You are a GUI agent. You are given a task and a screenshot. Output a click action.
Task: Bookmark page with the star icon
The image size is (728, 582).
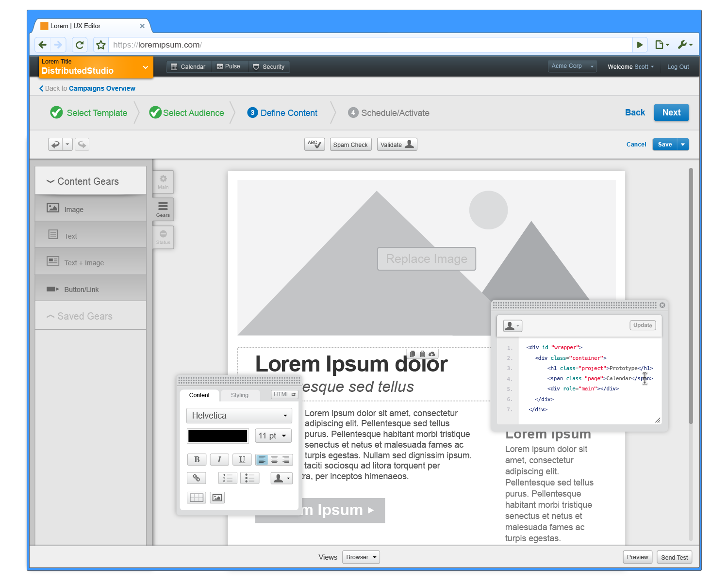tap(100, 45)
